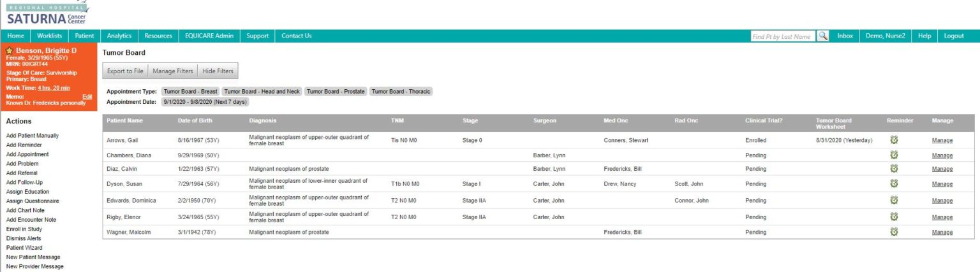
Task: Click Export to File button
Action: point(125,71)
